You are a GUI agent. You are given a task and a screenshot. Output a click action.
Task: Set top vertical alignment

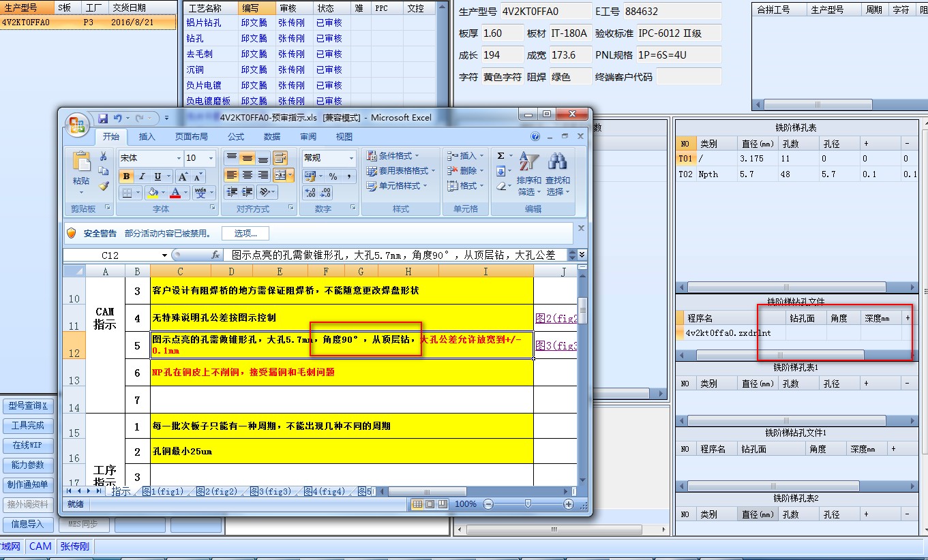(232, 158)
